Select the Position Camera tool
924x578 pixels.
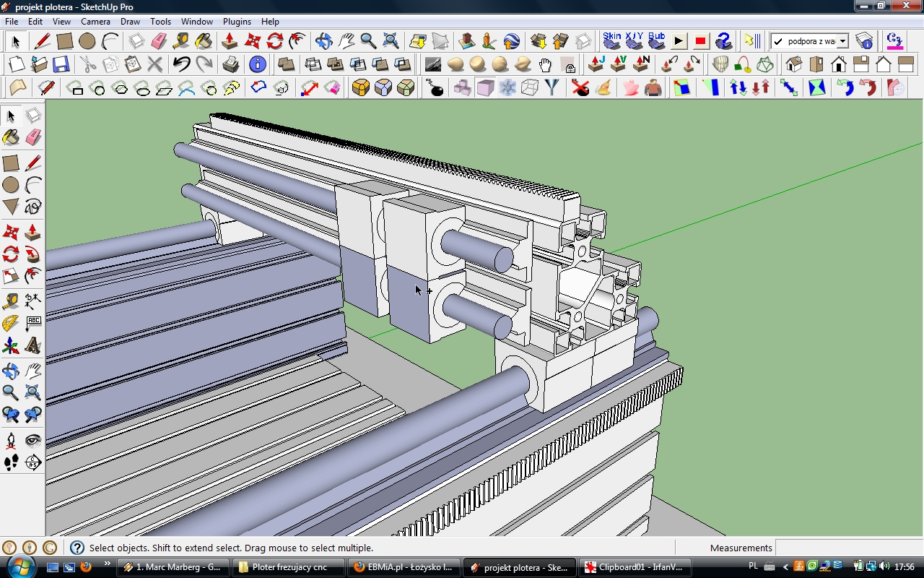tap(11, 440)
